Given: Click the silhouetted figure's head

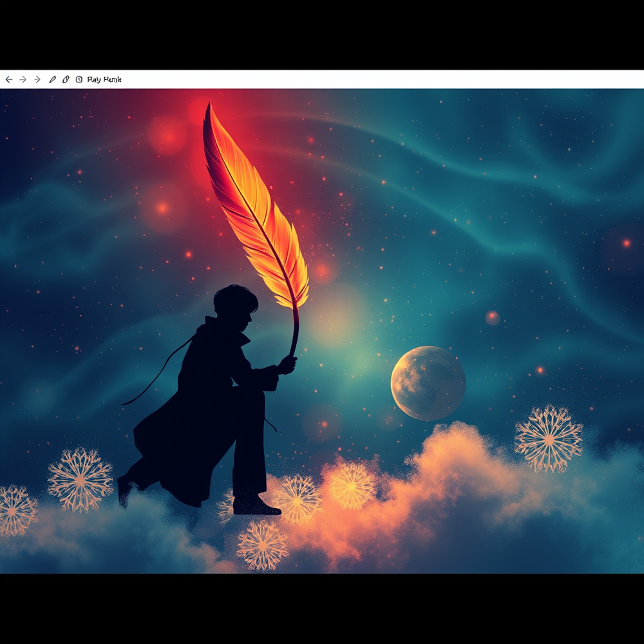Looking at the screenshot, I should coord(234,303).
